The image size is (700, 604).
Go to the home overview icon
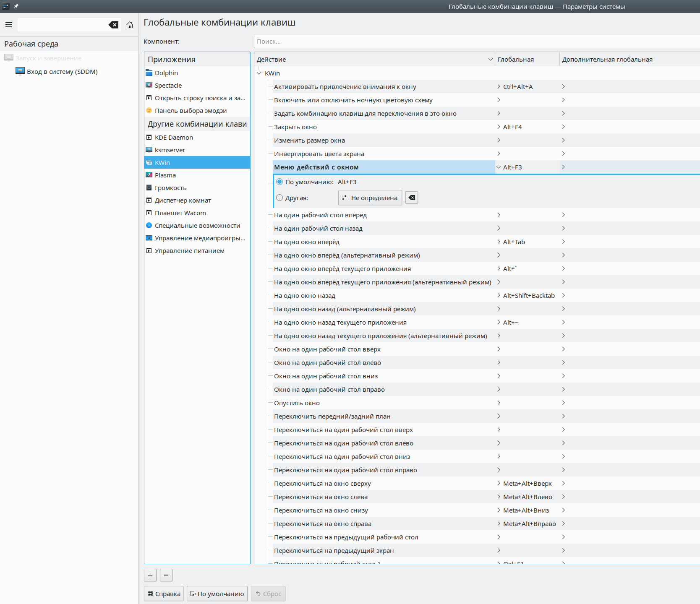click(x=130, y=25)
